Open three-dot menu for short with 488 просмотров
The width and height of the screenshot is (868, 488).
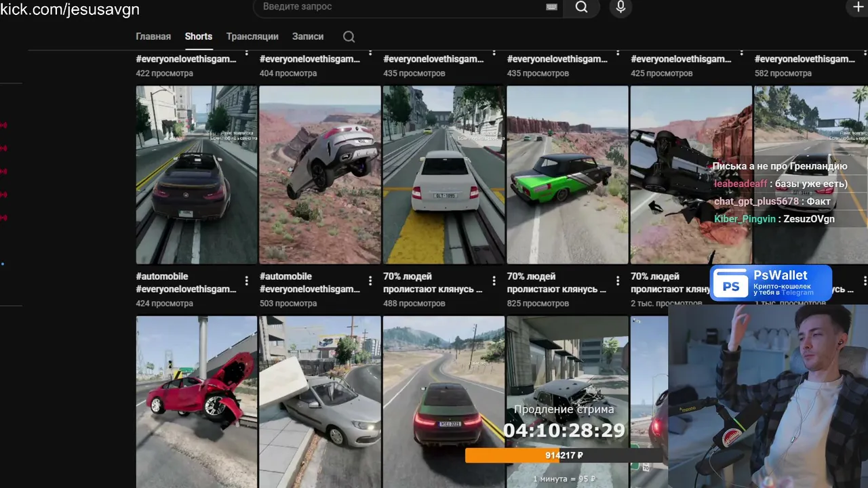[x=494, y=281]
